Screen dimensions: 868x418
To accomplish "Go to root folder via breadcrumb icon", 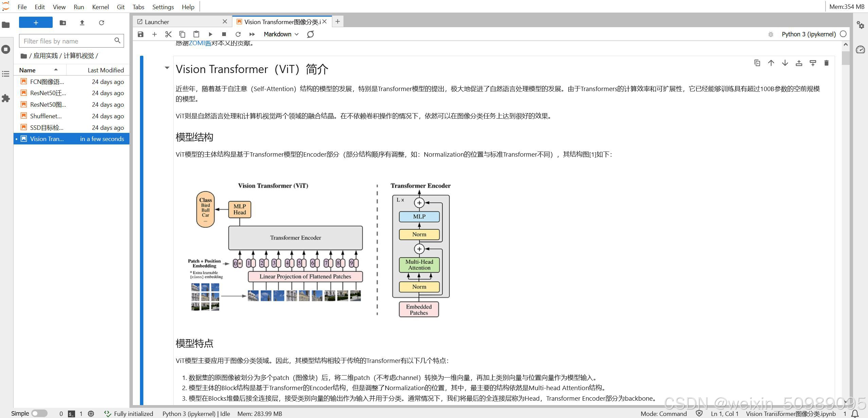I will coord(24,56).
